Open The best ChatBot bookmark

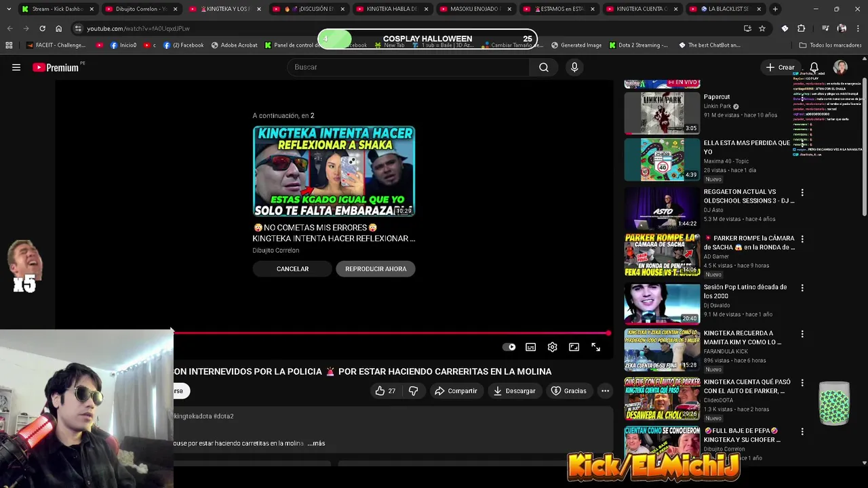click(x=709, y=45)
